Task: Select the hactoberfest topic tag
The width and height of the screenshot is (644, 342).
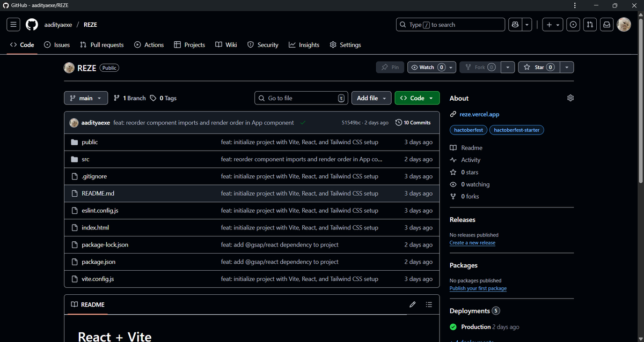Action: coord(469,130)
